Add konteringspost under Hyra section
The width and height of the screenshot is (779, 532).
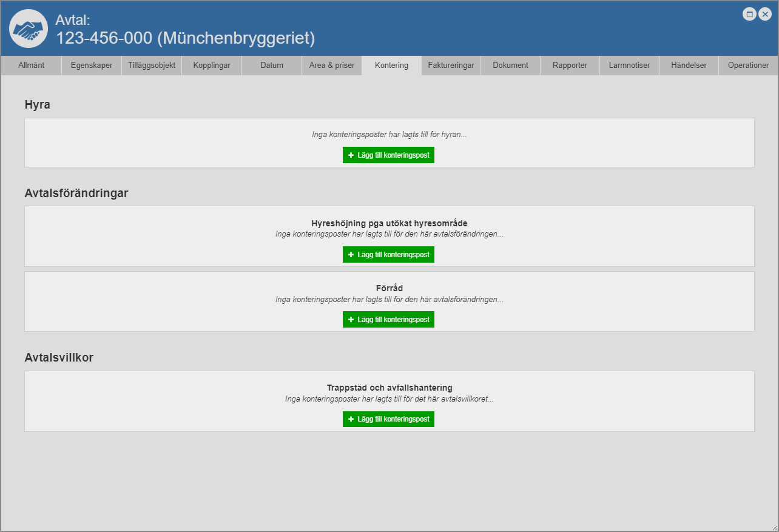[388, 155]
